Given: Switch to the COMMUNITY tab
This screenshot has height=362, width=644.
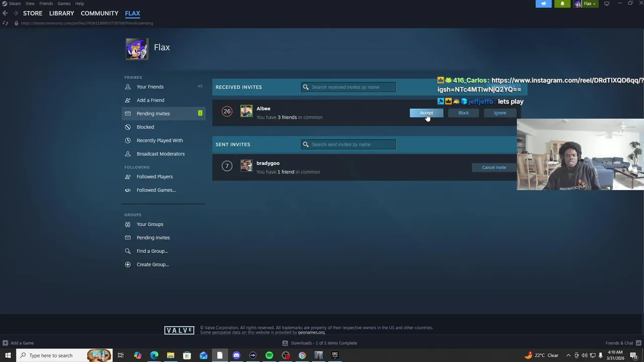Looking at the screenshot, I should (x=100, y=13).
